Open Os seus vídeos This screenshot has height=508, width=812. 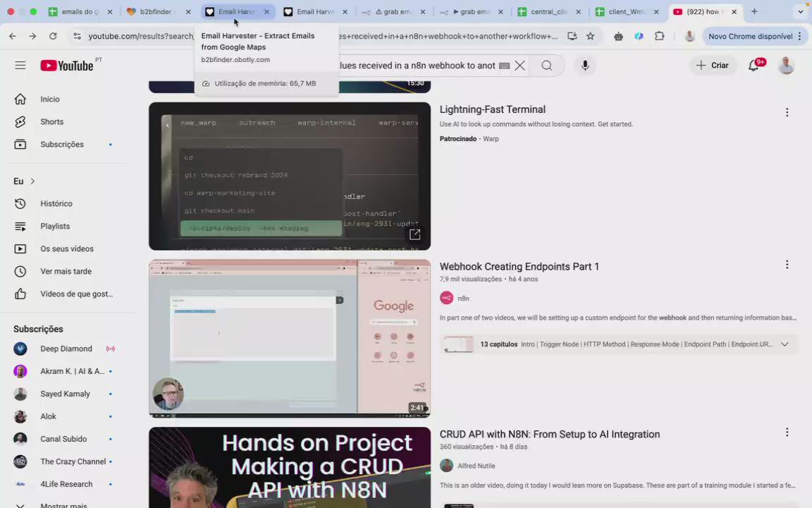[68, 249]
